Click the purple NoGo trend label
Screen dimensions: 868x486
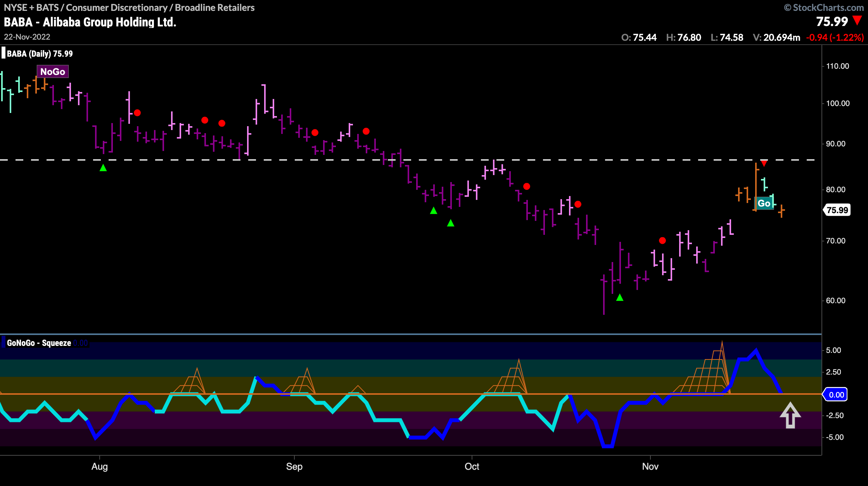[53, 72]
